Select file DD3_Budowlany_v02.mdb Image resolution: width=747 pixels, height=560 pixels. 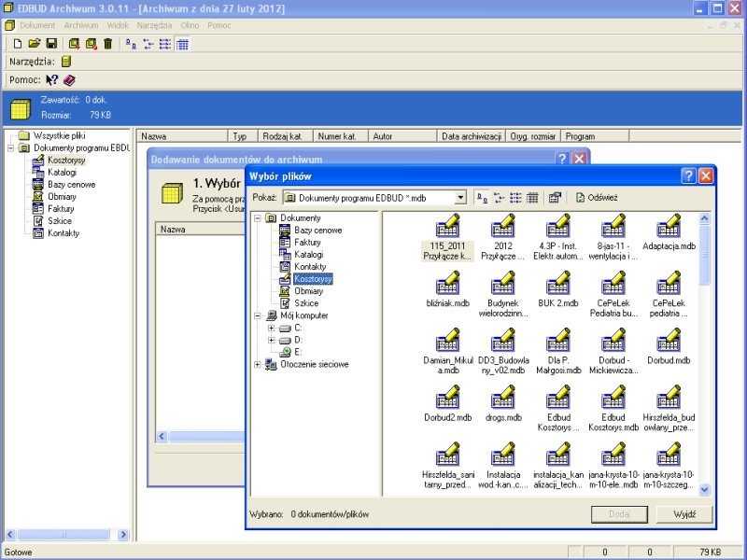tap(503, 352)
